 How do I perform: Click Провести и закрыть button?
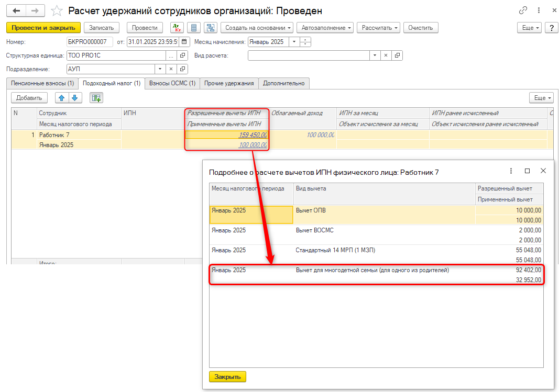[43, 28]
